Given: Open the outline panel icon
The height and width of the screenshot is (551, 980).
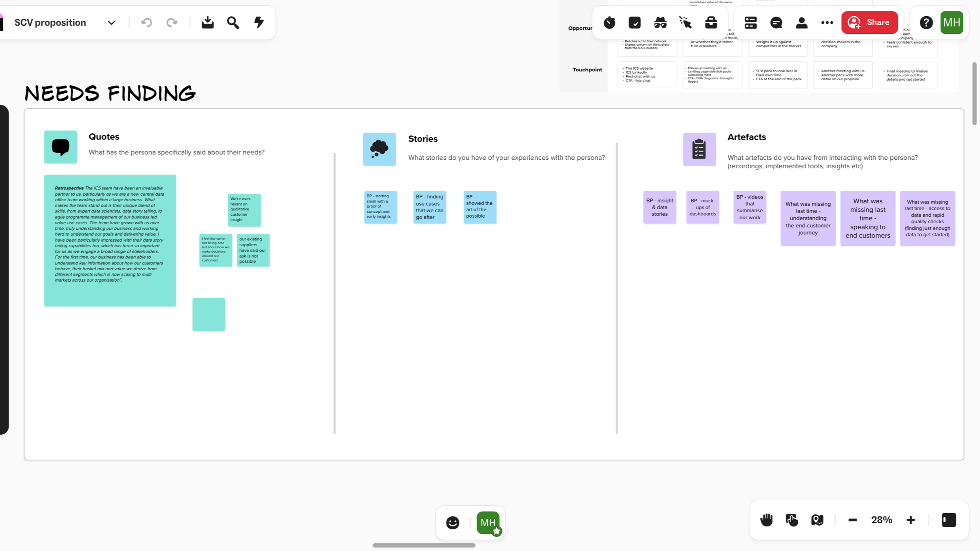Looking at the screenshot, I should (750, 22).
